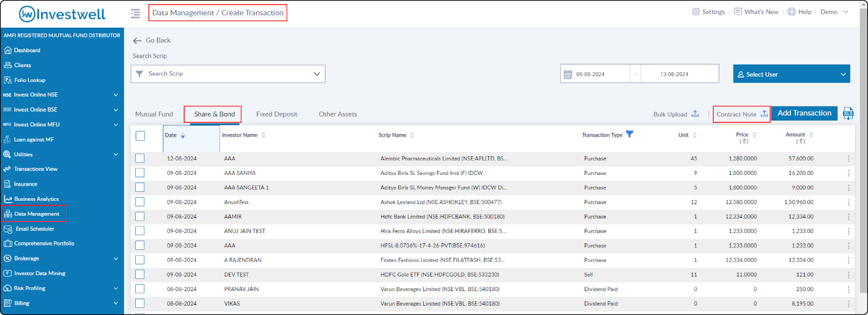Check the AAA SANGEETA 1 row checkbox
Image resolution: width=868 pixels, height=315 pixels.
(140, 187)
